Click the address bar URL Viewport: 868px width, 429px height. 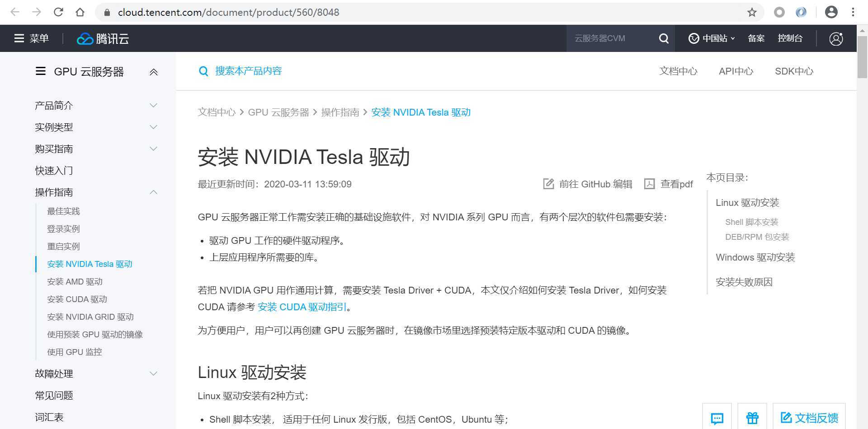[228, 12]
